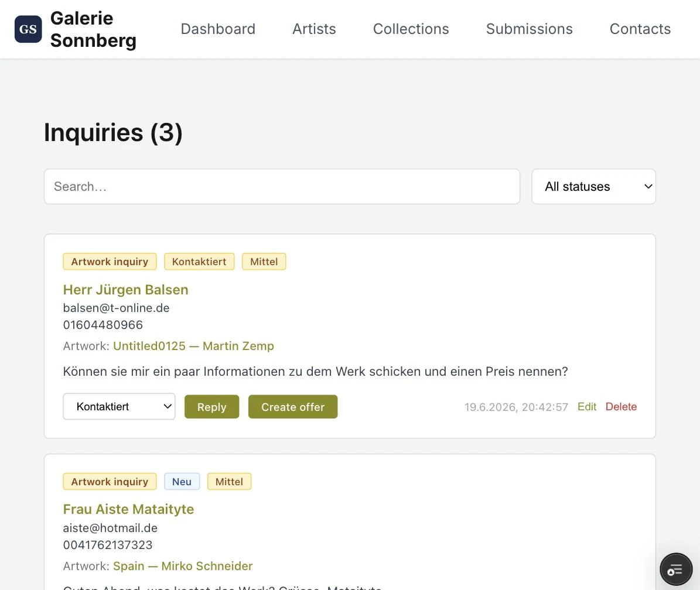Reply to Jürgen Balsen's inquiry
This screenshot has width=700, height=590.
click(x=211, y=407)
